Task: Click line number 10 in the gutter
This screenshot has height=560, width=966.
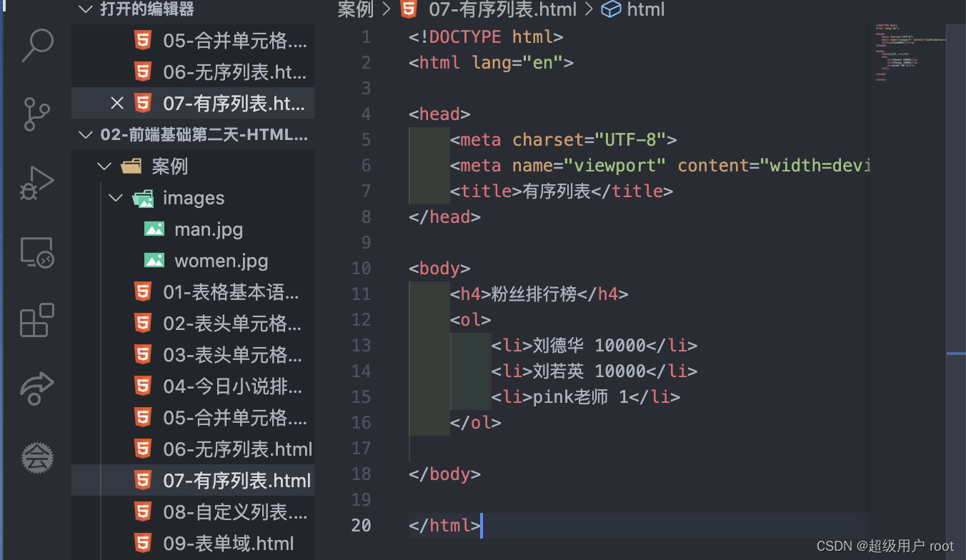Action: (x=361, y=269)
